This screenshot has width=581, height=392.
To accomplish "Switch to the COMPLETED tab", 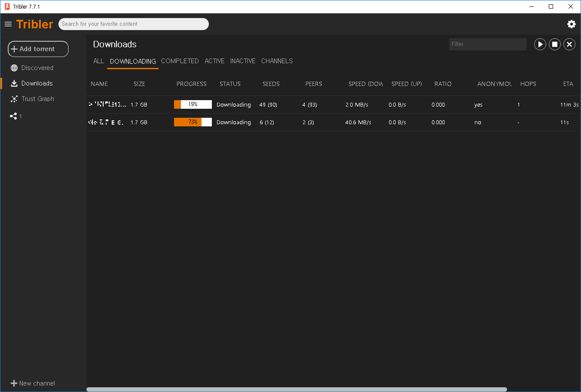I will 180,61.
